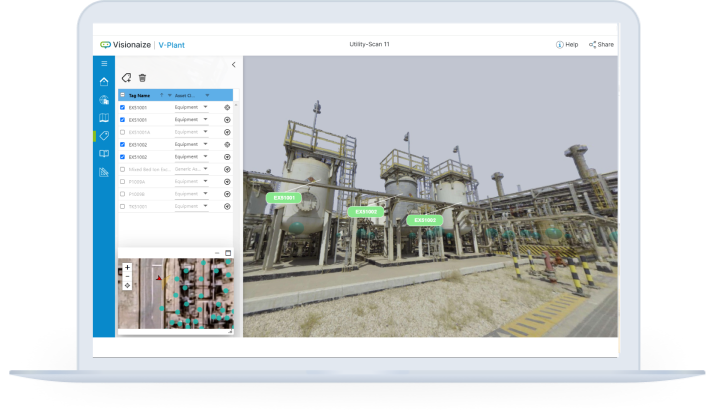
Task: Delete selected tags with the trash icon
Action: 142,77
